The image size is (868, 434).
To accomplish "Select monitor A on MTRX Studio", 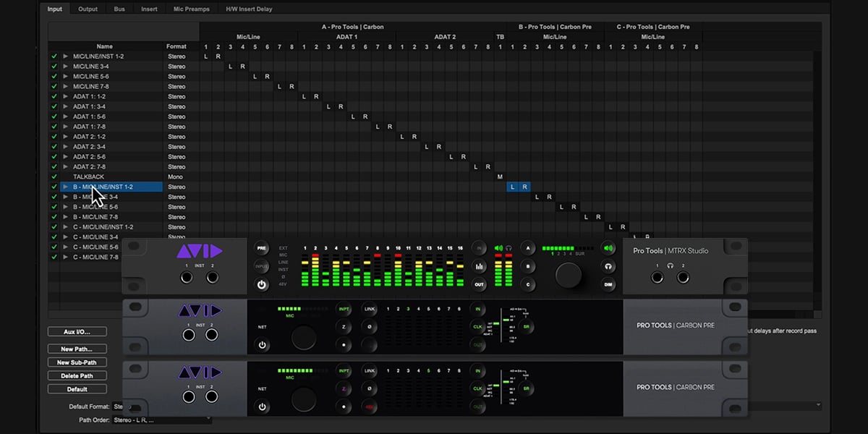I will (x=528, y=248).
